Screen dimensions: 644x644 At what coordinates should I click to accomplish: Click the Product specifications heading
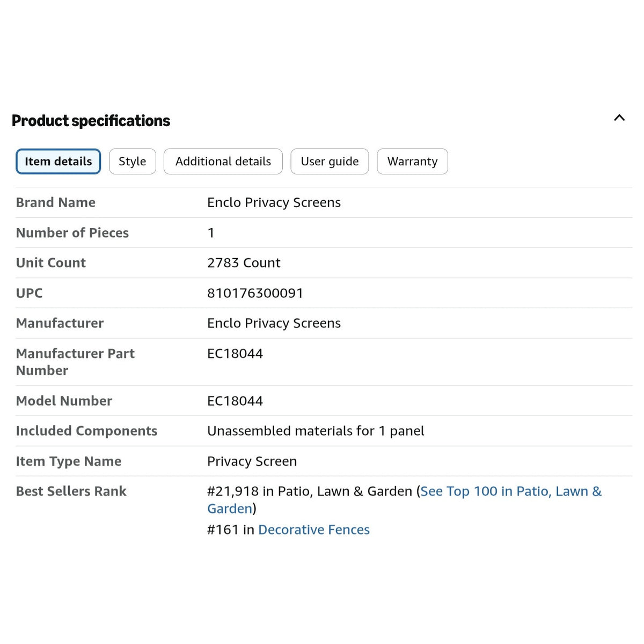click(91, 121)
